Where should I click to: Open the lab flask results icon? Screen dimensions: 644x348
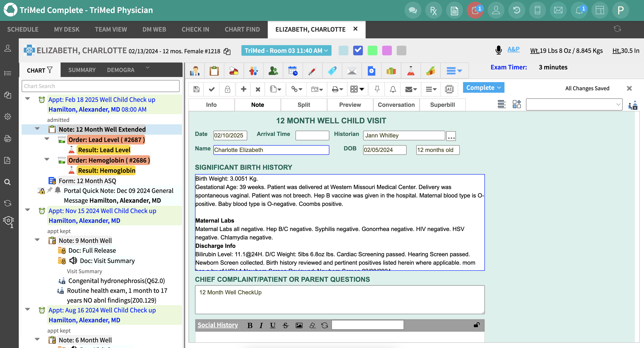tap(410, 71)
